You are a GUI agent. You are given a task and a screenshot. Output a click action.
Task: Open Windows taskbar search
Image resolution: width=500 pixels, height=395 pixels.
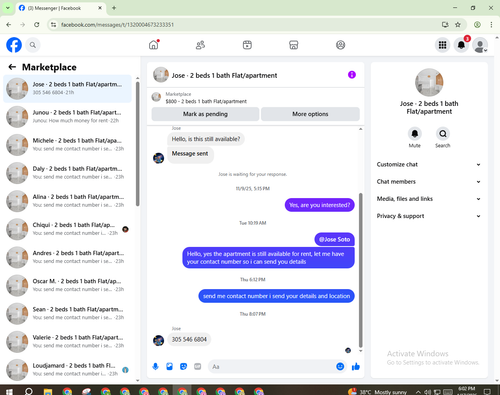(x=29, y=391)
